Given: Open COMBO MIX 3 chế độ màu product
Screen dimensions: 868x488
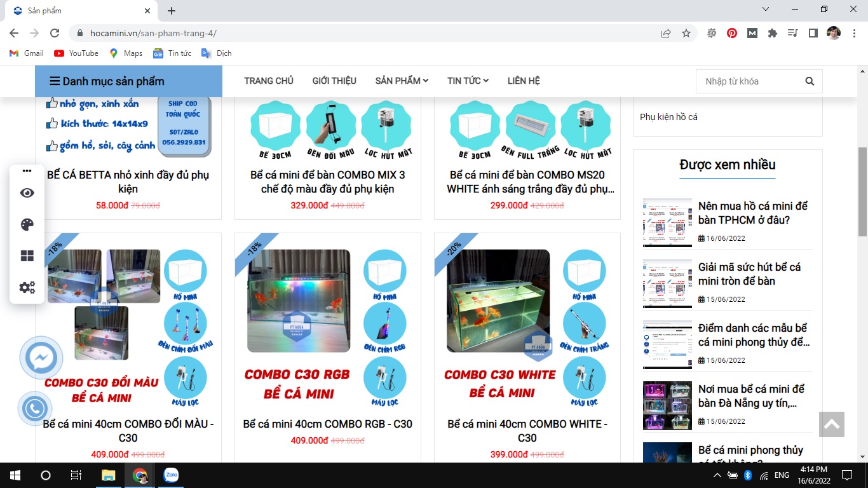Looking at the screenshot, I should (327, 182).
